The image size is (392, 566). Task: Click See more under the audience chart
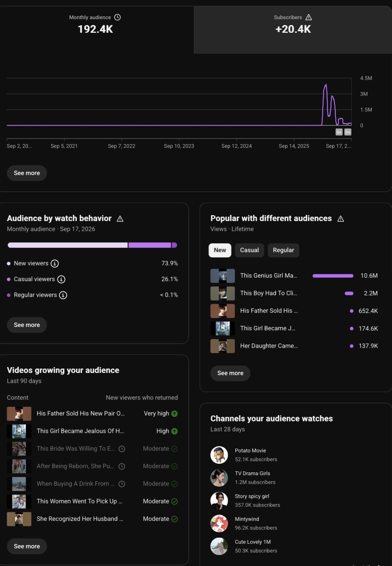tap(27, 173)
